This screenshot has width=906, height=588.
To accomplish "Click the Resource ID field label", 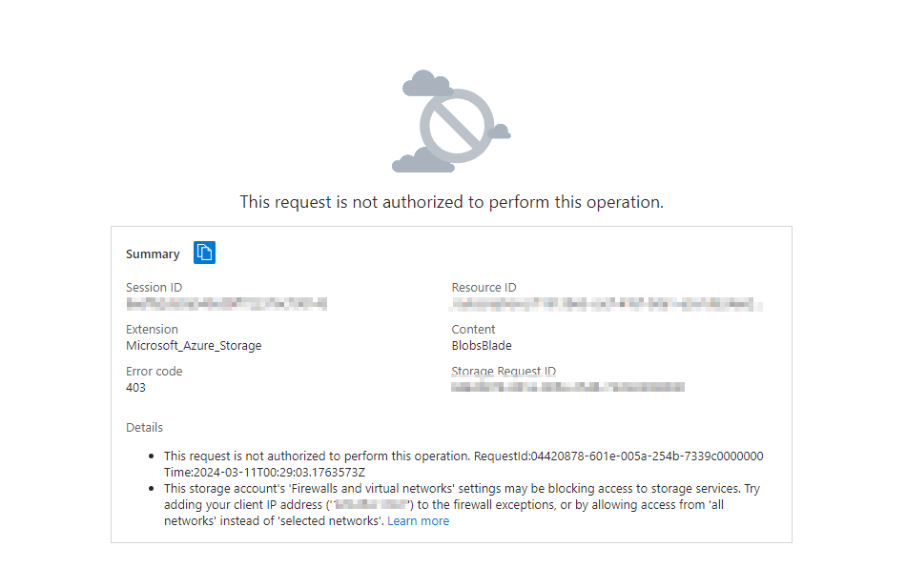I will (x=484, y=288).
